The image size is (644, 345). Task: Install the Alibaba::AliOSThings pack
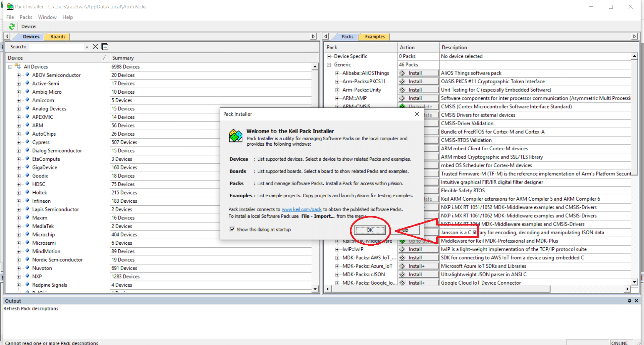pos(418,73)
